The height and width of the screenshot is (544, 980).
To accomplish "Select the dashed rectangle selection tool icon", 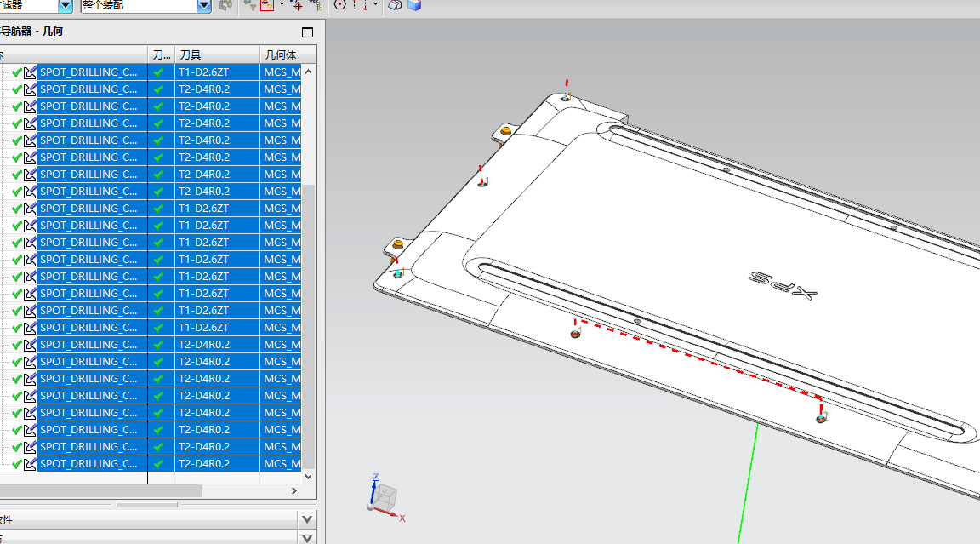I will pyautogui.click(x=360, y=5).
